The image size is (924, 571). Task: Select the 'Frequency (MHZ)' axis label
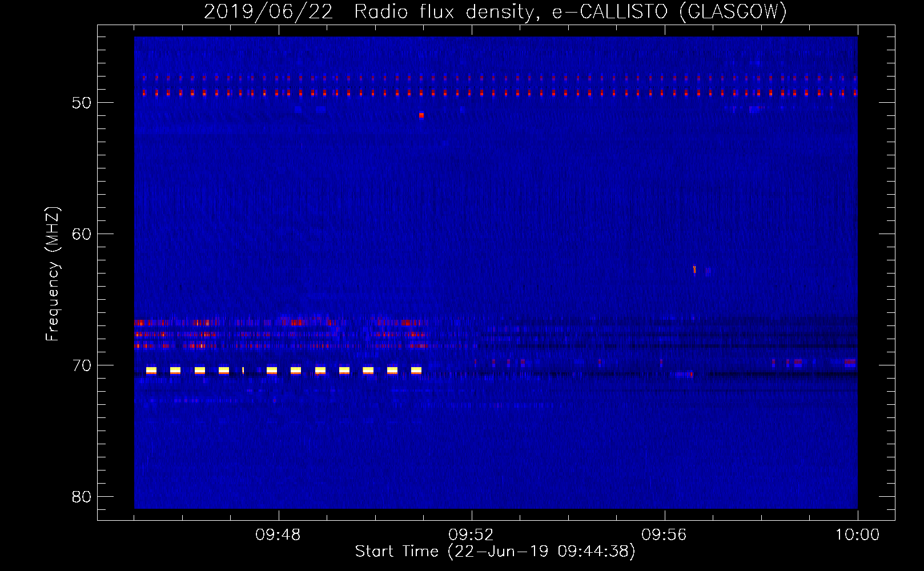(x=53, y=274)
